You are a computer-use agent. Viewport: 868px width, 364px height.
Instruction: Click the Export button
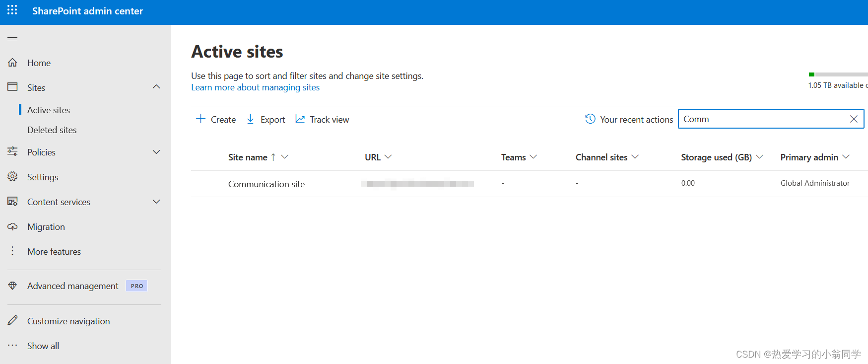pos(266,119)
